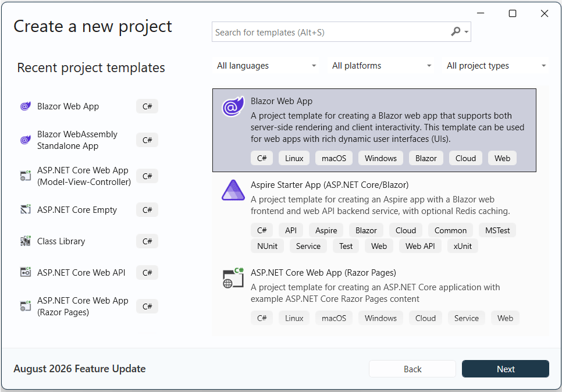Click Aspire Starter App (ASP.NET Core/Blazor) title

pyautogui.click(x=329, y=185)
